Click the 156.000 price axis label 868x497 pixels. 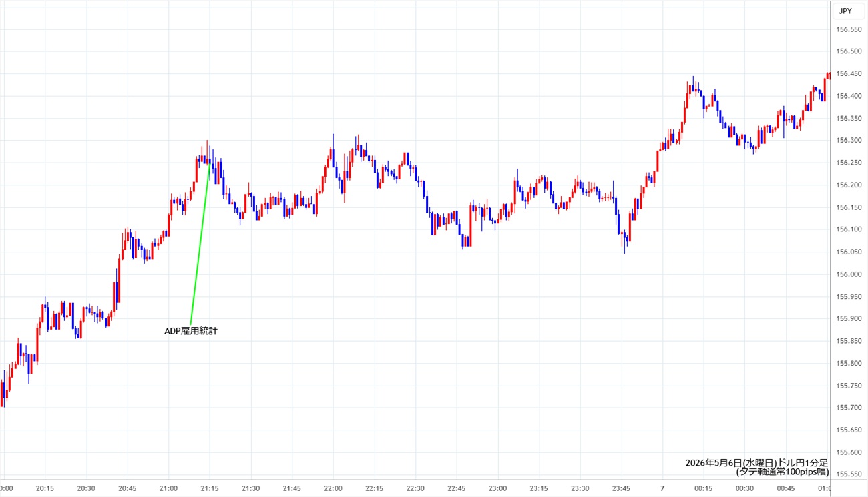(849, 274)
